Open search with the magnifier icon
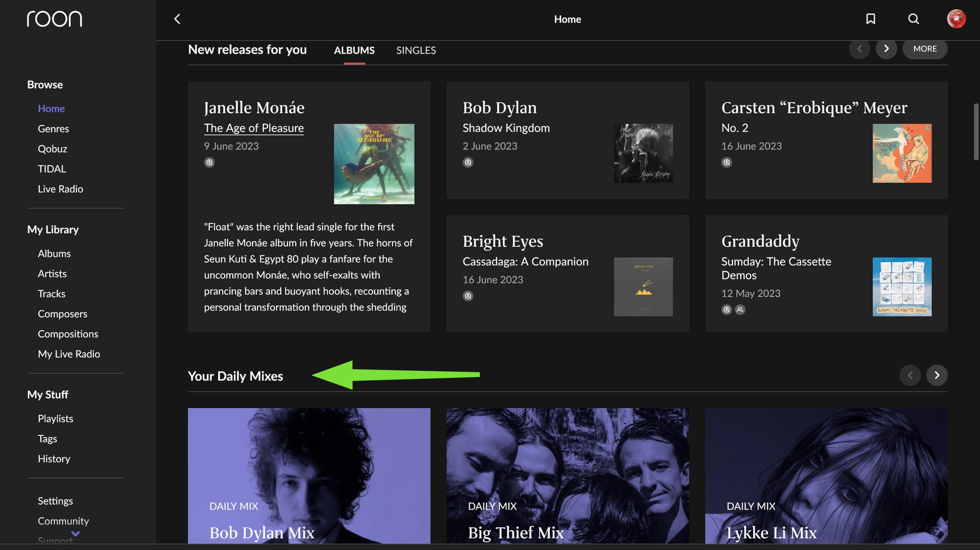The image size is (980, 550). [x=913, y=19]
